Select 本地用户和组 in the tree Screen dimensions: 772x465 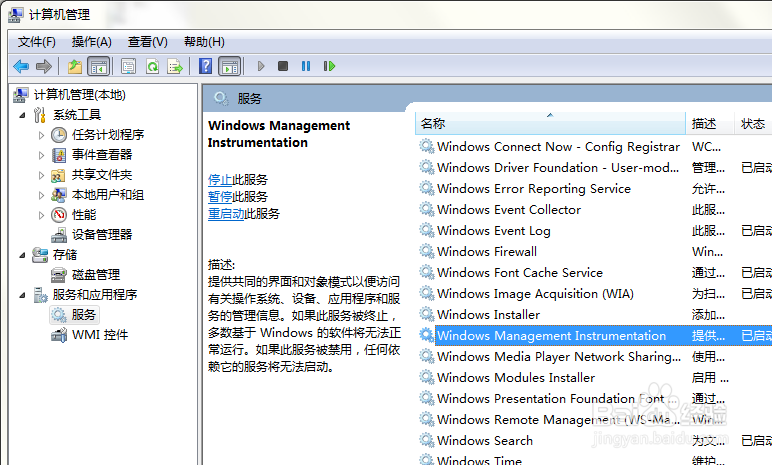click(x=108, y=195)
